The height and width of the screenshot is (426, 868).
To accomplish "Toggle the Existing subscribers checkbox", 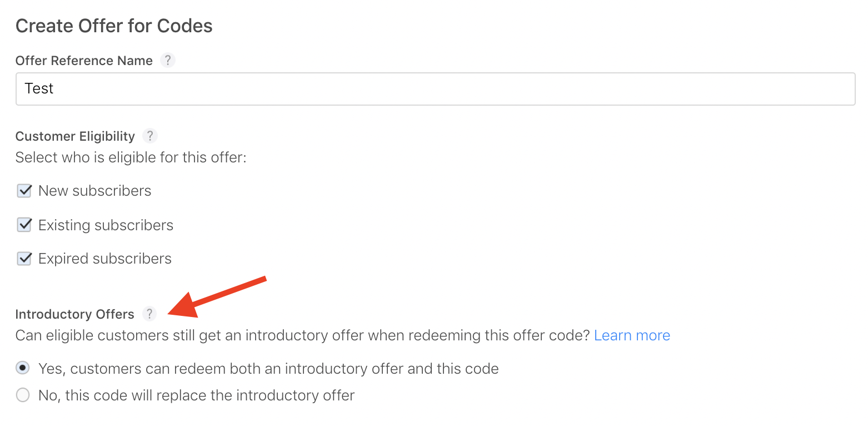I will pyautogui.click(x=24, y=225).
